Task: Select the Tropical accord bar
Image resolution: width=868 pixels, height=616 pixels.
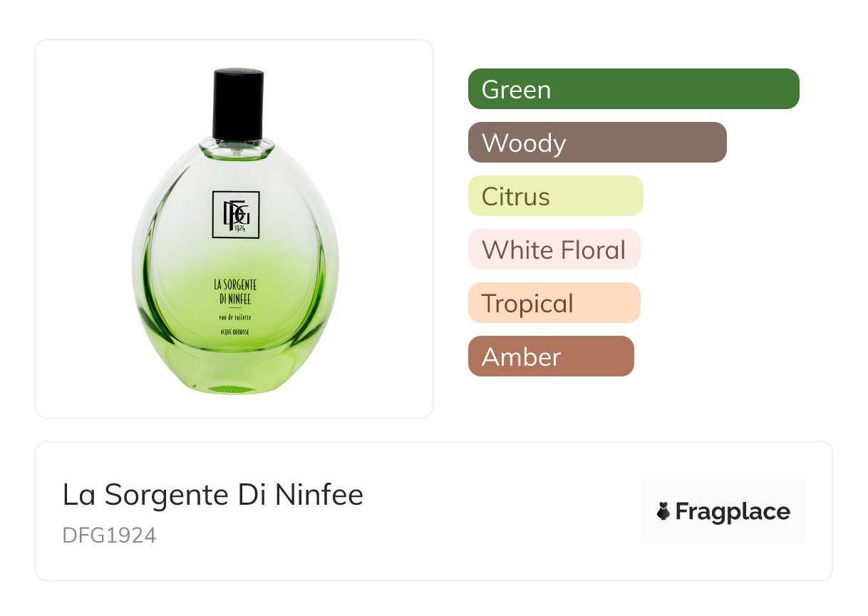Action: click(x=554, y=303)
